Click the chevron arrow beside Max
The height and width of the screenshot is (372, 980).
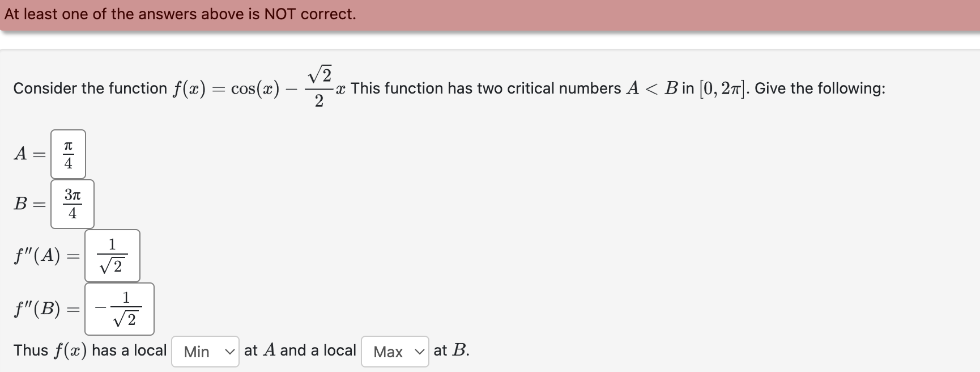(x=420, y=352)
